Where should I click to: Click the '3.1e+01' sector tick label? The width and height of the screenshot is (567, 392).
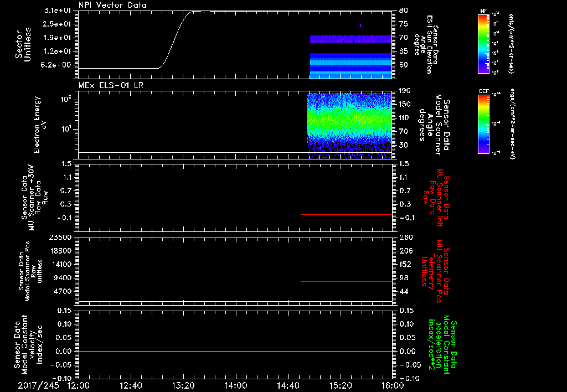tap(57, 11)
